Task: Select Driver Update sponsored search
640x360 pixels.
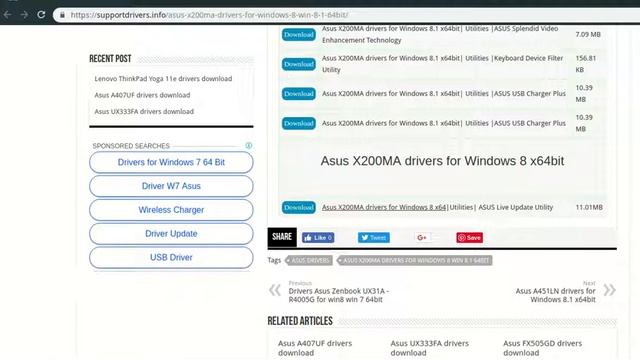Action: click(x=171, y=234)
